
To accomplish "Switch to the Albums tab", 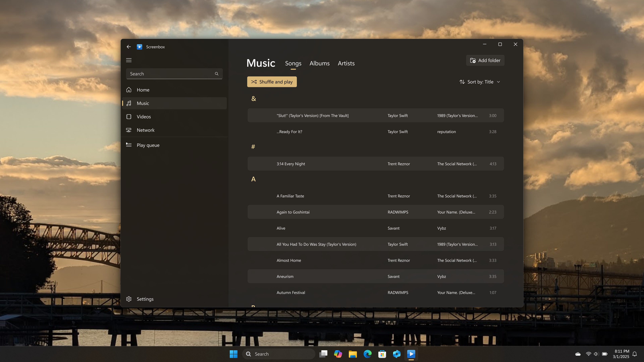I will click(x=319, y=63).
